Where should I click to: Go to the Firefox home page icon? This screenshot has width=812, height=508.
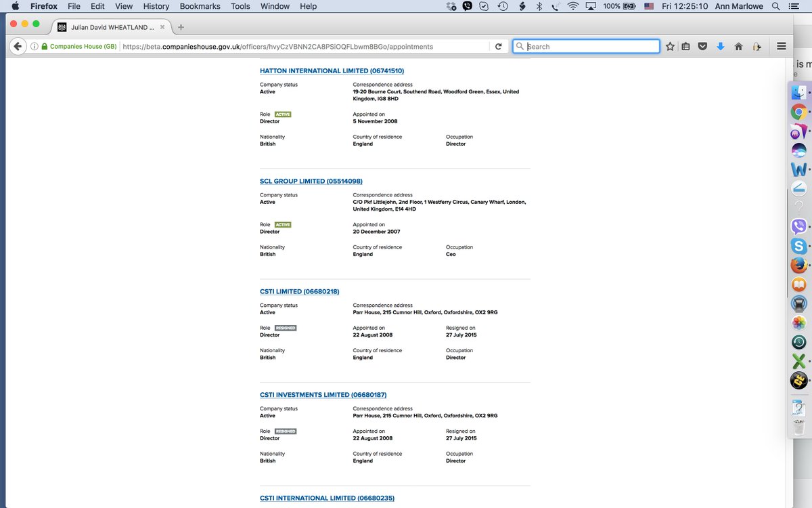pos(738,47)
